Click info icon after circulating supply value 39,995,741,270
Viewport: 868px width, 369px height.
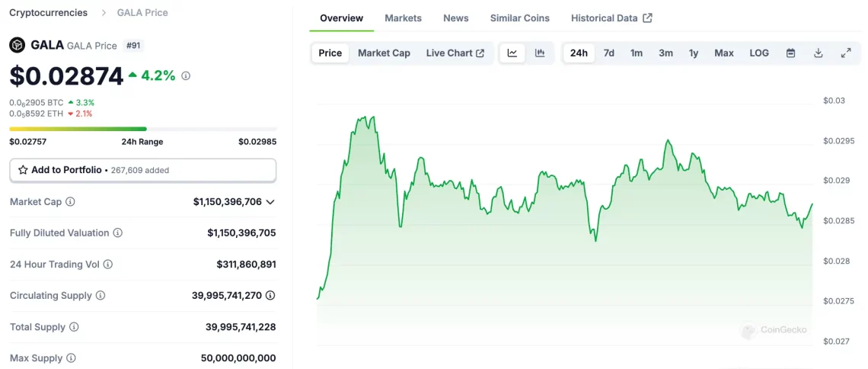270,296
